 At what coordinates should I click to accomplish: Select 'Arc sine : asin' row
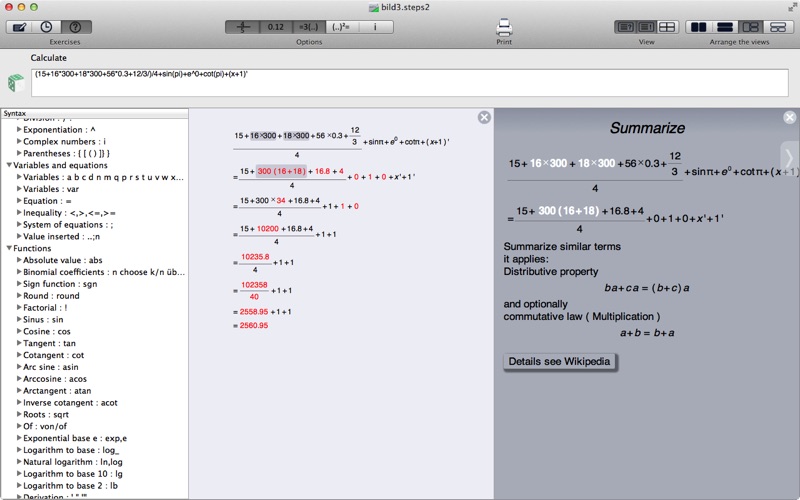pyautogui.click(x=94, y=367)
